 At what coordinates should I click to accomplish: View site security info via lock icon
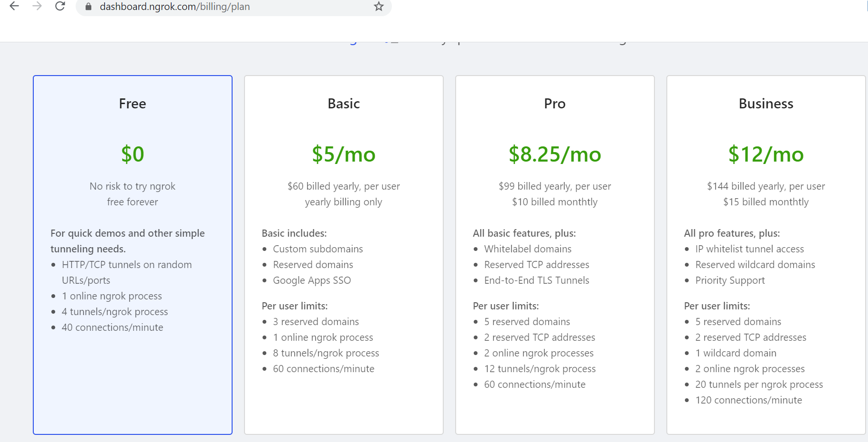point(88,7)
